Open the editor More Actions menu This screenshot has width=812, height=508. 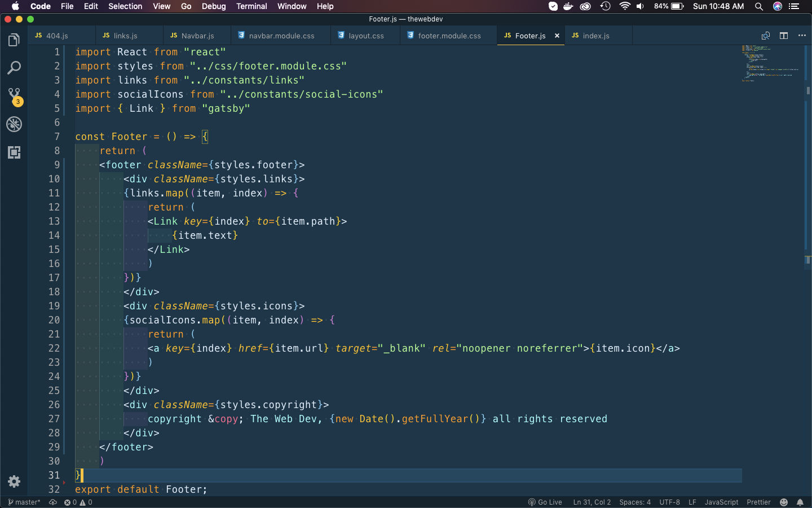tap(802, 36)
